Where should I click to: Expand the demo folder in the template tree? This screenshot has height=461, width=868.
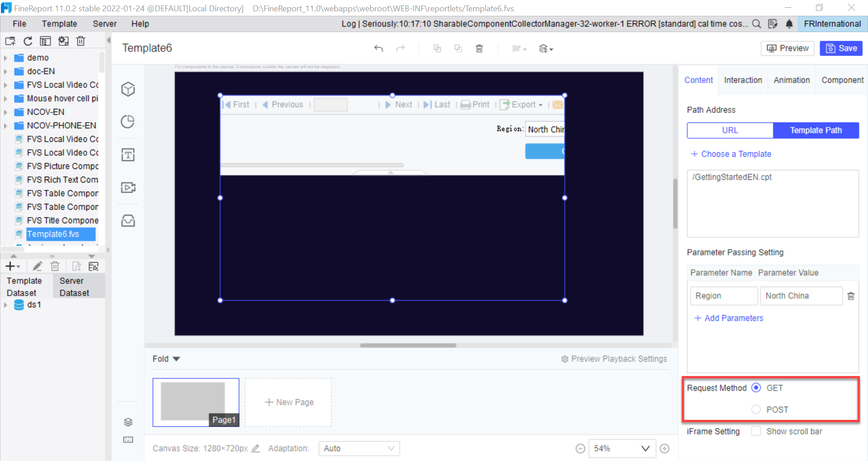(x=5, y=57)
